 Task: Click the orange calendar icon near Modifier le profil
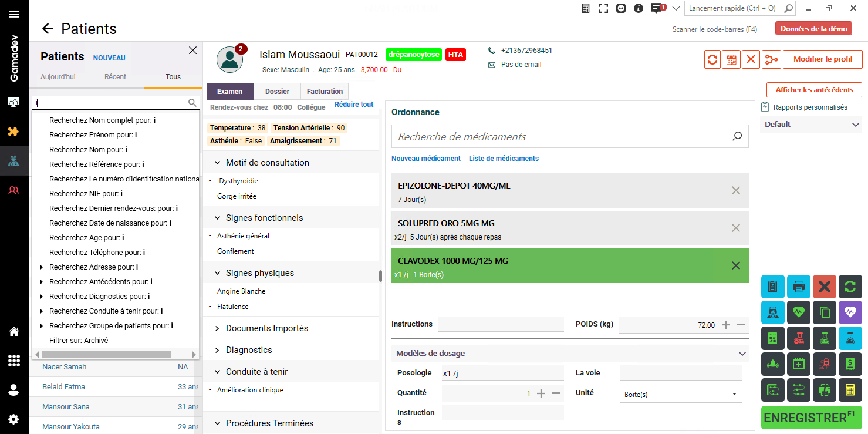pyautogui.click(x=731, y=59)
